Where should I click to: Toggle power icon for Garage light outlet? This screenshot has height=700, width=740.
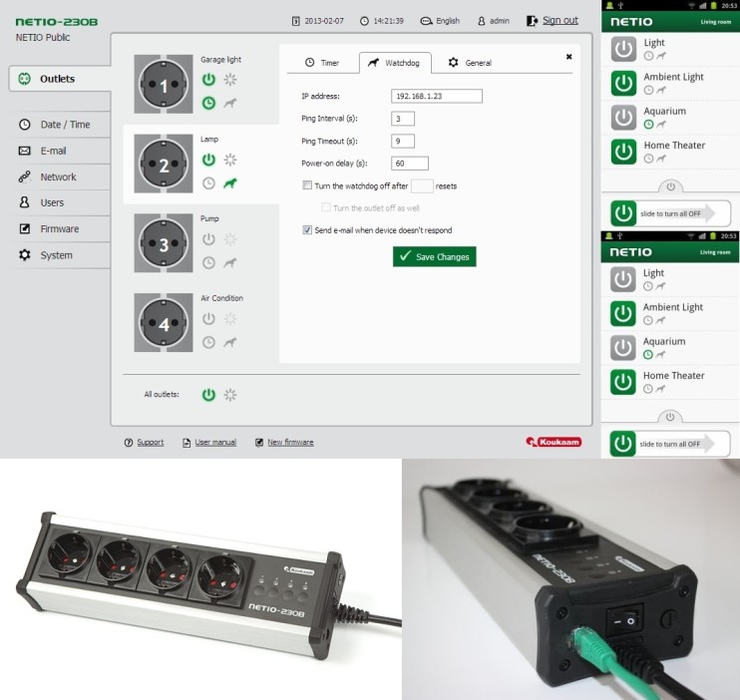coord(208,80)
